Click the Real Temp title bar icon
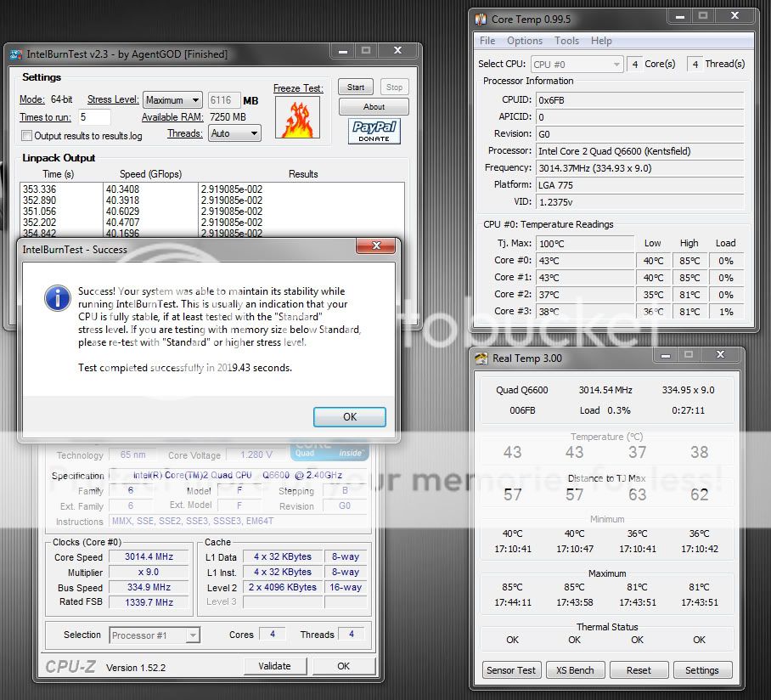Screen dimensions: 771x700 (x=481, y=358)
